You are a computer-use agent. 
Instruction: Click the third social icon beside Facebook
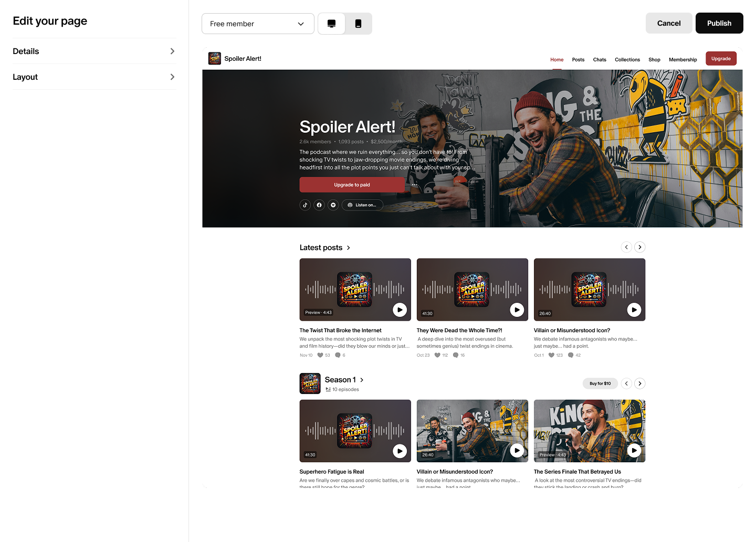[x=333, y=205]
